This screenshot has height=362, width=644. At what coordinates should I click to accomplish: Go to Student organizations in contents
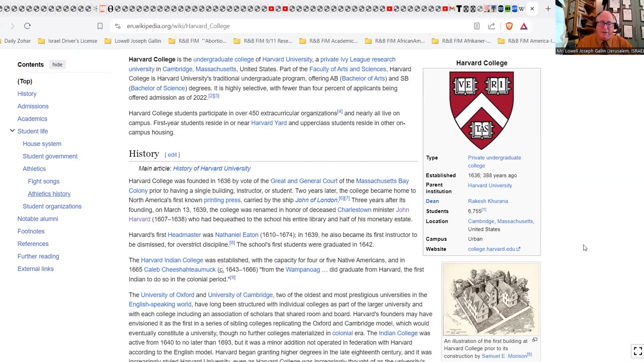click(x=52, y=206)
